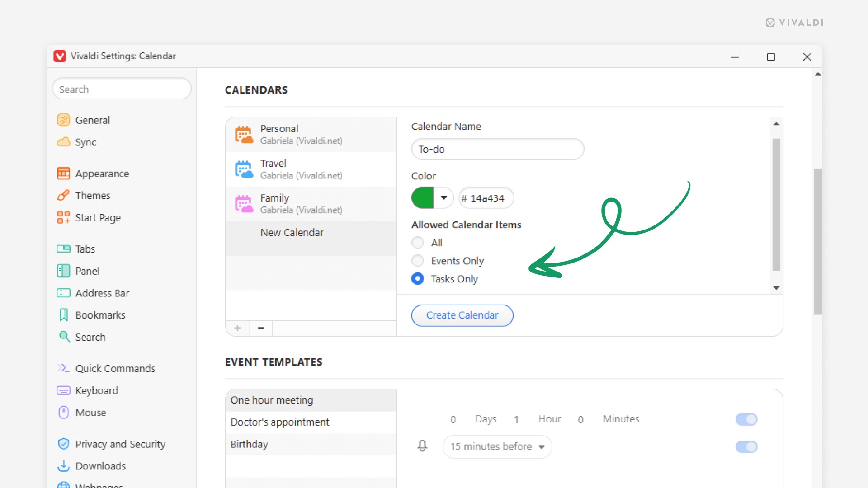Click the Keyboard icon in sidebar
This screenshot has height=488, width=868.
click(x=64, y=390)
